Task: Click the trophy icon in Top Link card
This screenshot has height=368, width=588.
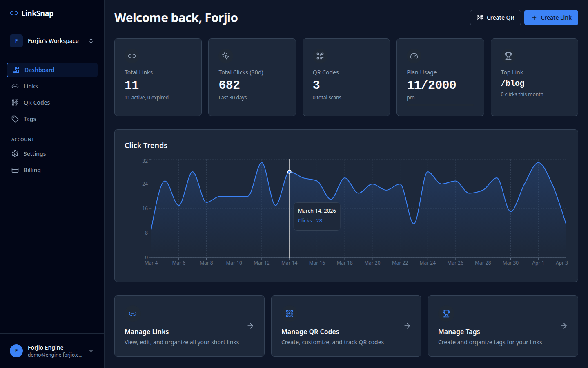Action: (x=508, y=56)
